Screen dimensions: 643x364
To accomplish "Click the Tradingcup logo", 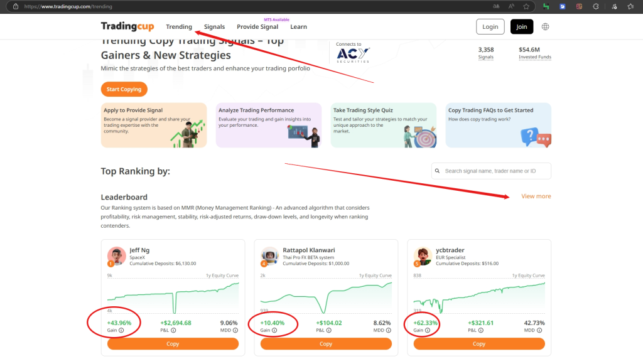I will click(x=127, y=26).
